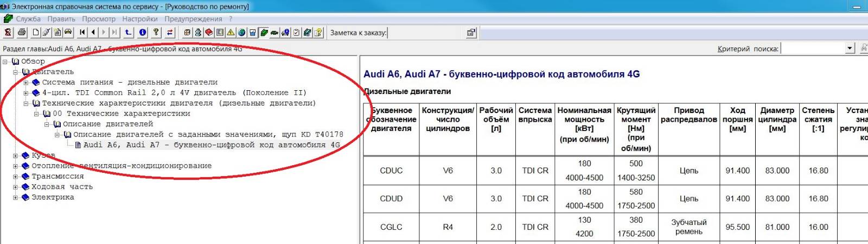Click the car icon in the toolbar
This screenshot has height=244, width=868.
(68, 32)
